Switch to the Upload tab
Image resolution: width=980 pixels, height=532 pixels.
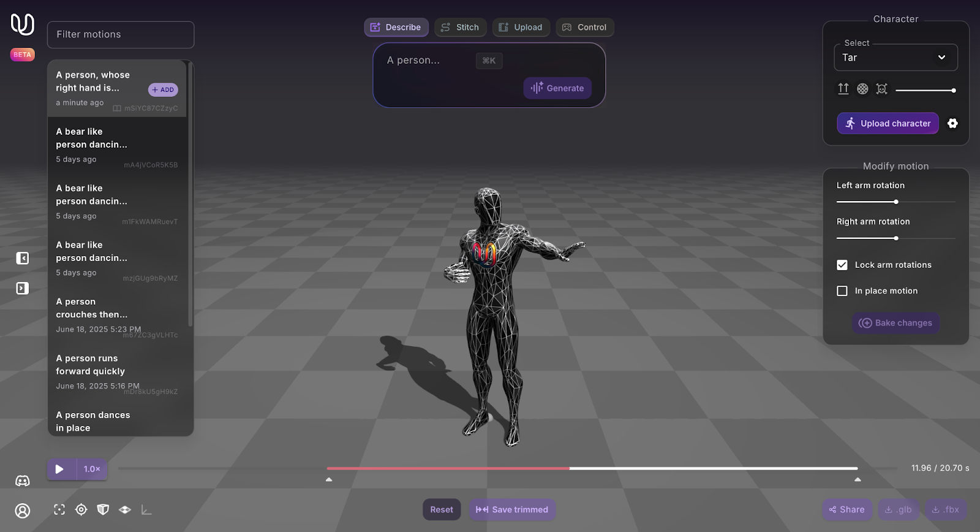[521, 27]
